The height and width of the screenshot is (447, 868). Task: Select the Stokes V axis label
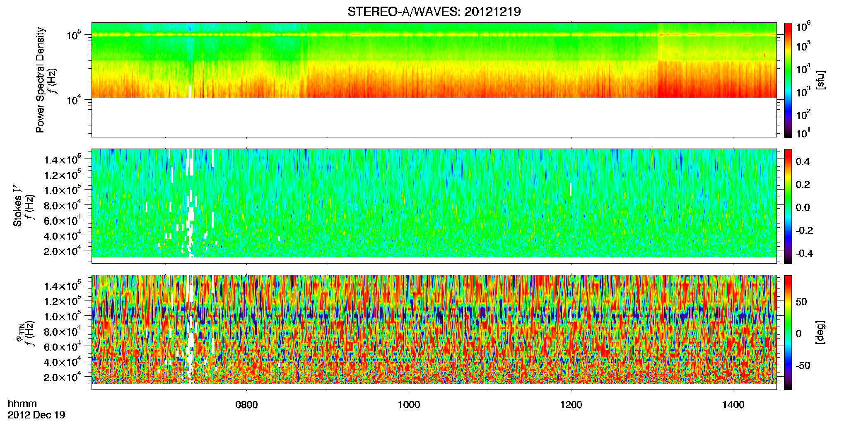click(18, 206)
